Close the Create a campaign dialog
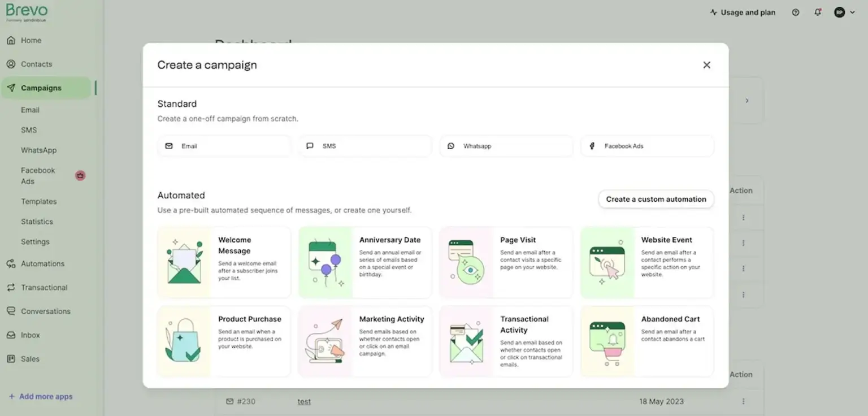 click(706, 65)
